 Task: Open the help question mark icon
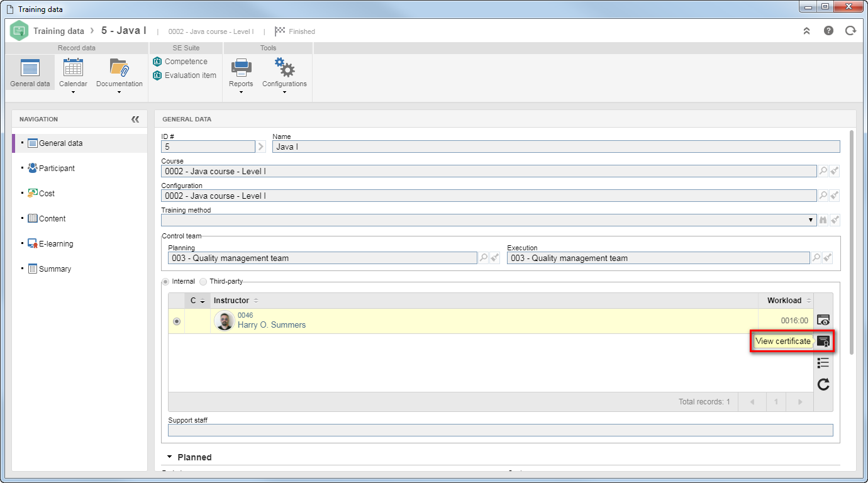point(828,31)
